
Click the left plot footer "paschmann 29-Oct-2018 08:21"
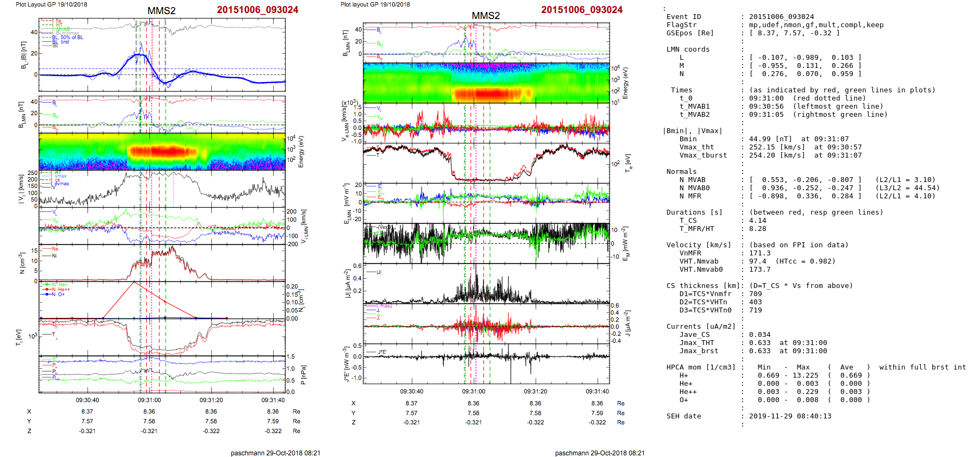[275, 453]
